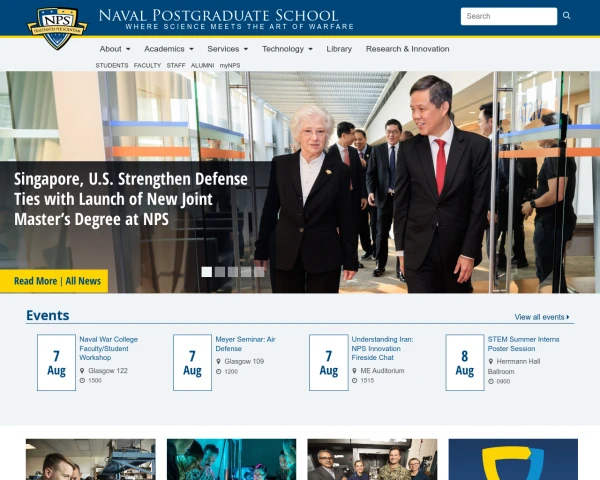Click the 'Events' section heading
This screenshot has width=600, height=480.
48,315
